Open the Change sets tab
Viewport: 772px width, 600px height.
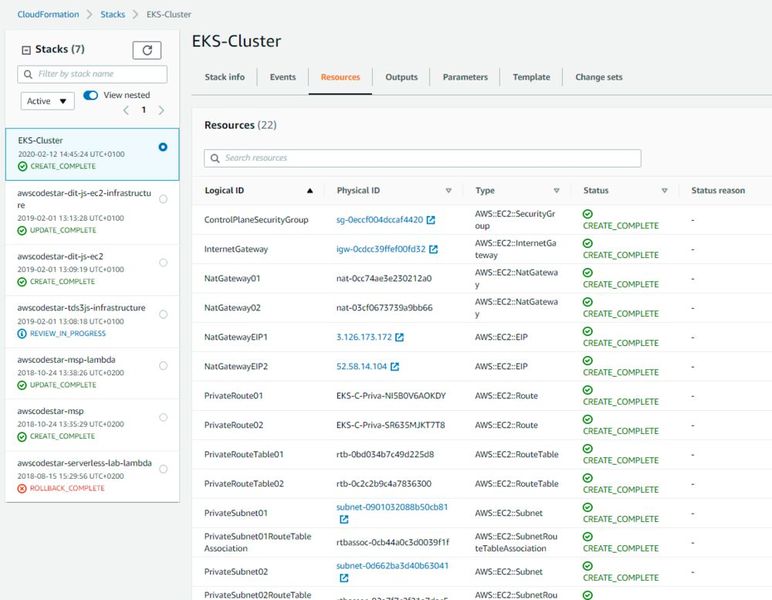pyautogui.click(x=599, y=77)
